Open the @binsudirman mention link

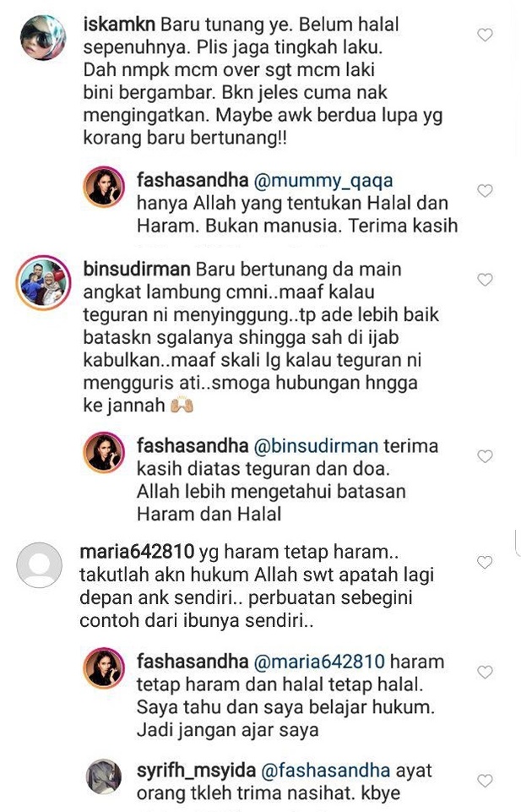tap(316, 446)
